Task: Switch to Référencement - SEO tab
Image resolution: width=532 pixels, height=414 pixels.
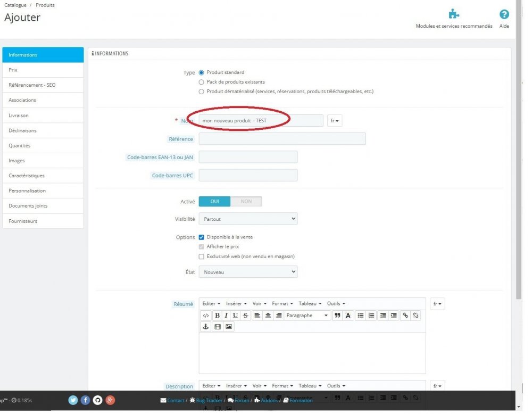Action: pos(44,86)
